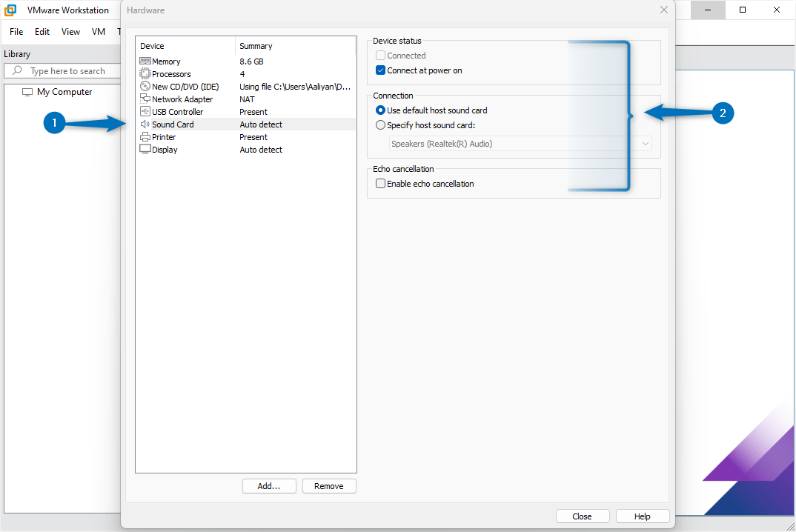Screen dimensions: 796x532
Task: Click the Help button
Action: [x=642, y=516]
